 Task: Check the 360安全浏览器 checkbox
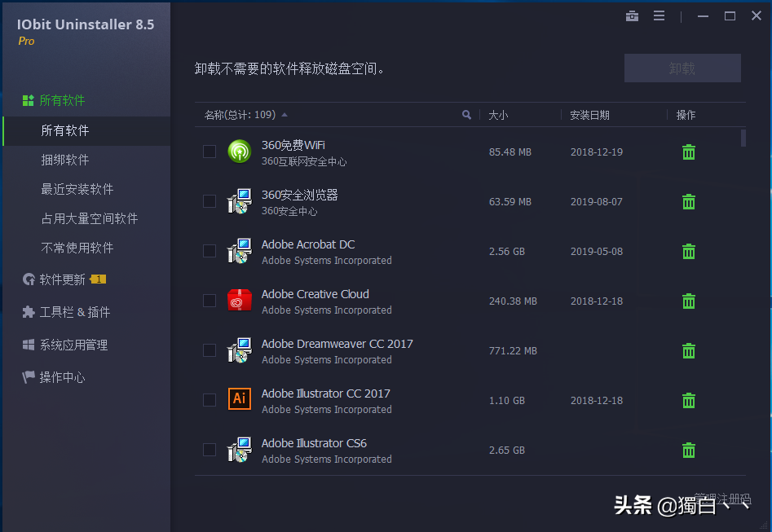coord(209,201)
